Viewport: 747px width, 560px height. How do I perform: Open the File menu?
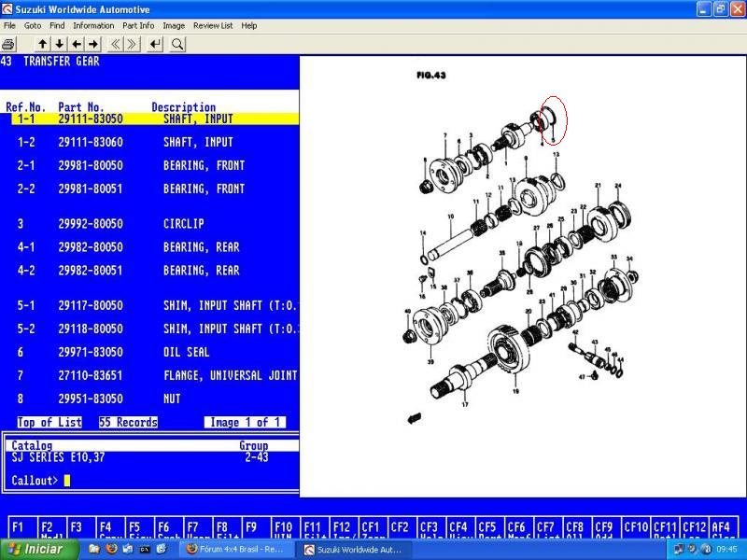coord(9,26)
